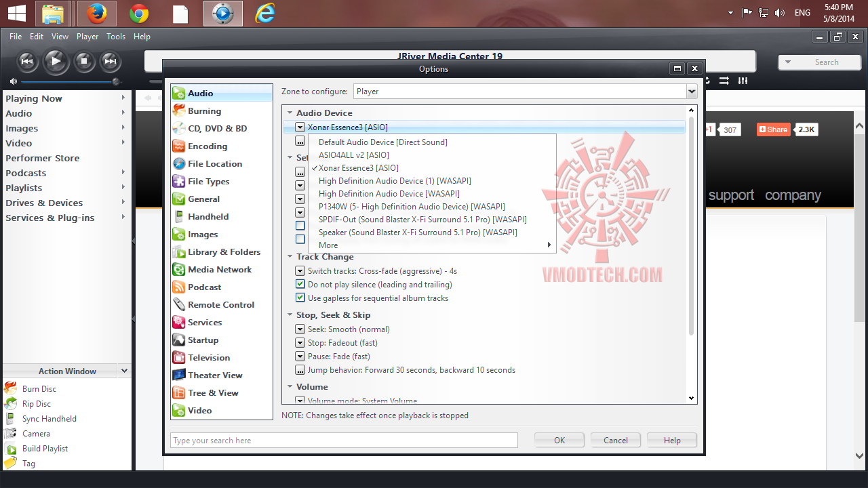Viewport: 868px width, 488px height.
Task: Open Images in the Options category list
Action: (x=203, y=234)
